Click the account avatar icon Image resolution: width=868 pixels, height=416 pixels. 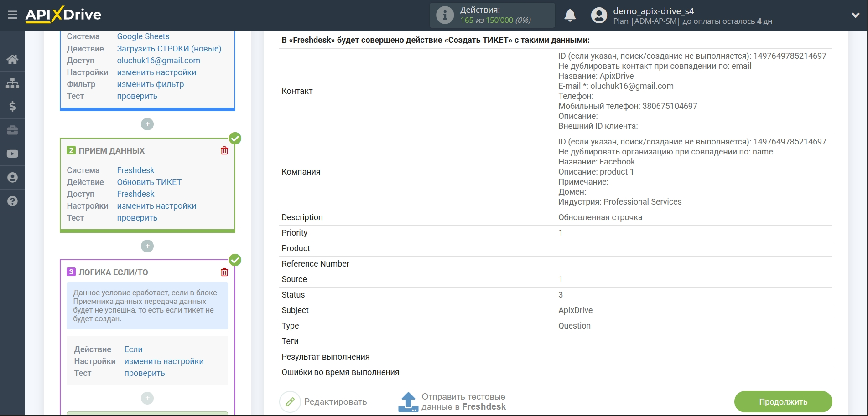[599, 15]
